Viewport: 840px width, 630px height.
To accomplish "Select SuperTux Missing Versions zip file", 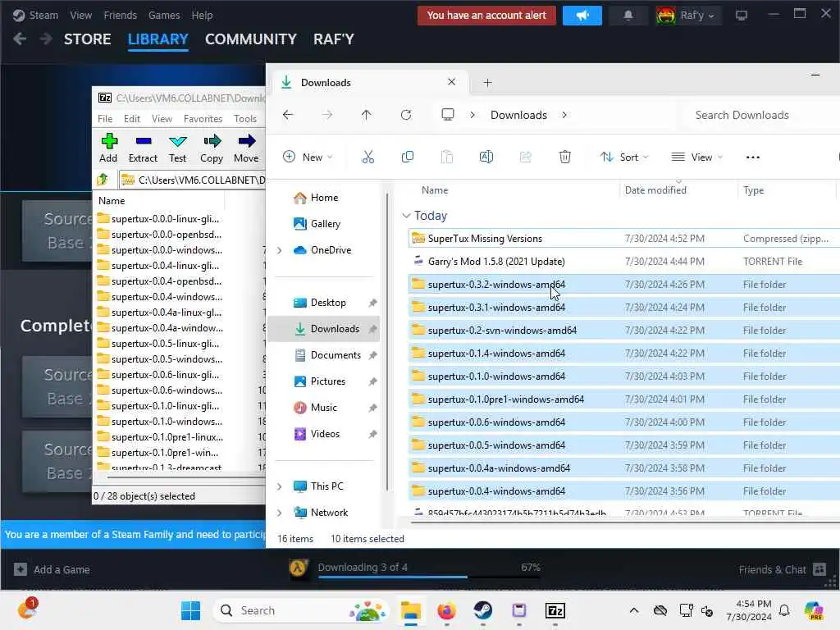I will [x=623, y=239].
